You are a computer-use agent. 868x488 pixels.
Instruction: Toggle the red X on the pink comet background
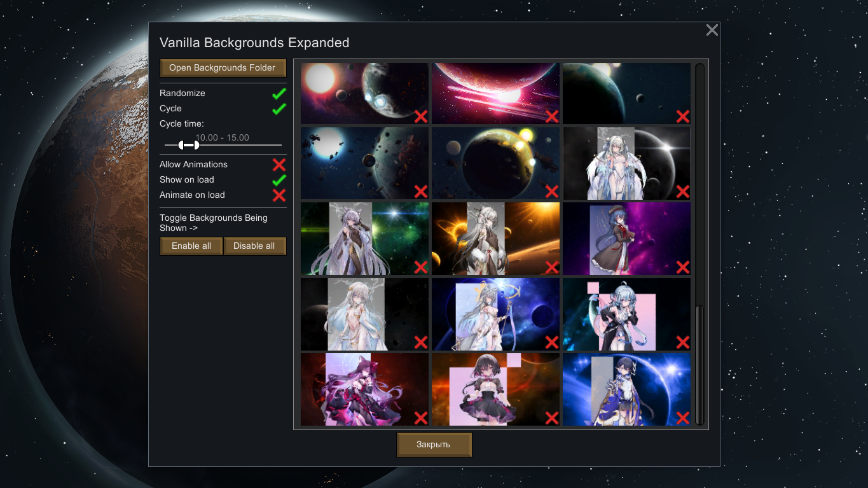coord(551,116)
